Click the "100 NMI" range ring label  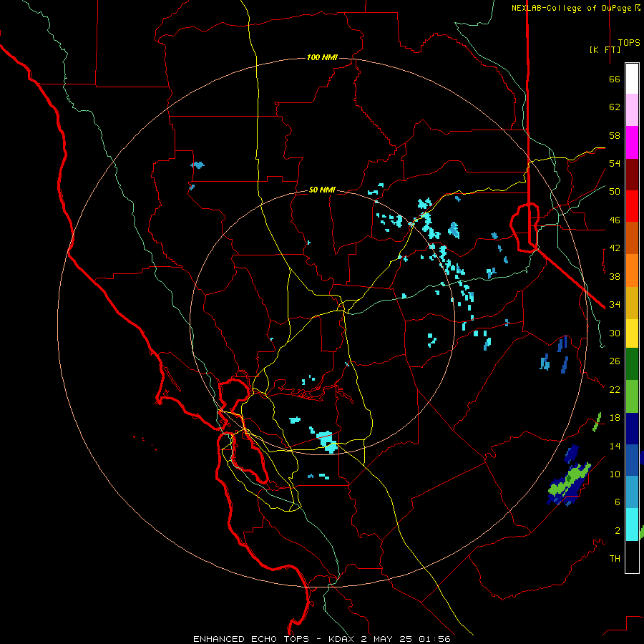[x=322, y=57]
